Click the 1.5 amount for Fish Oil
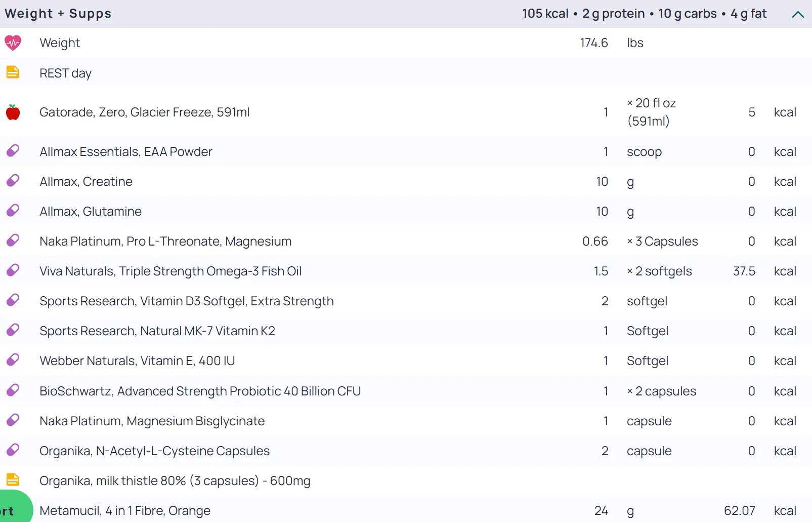The width and height of the screenshot is (812, 522). tap(601, 271)
